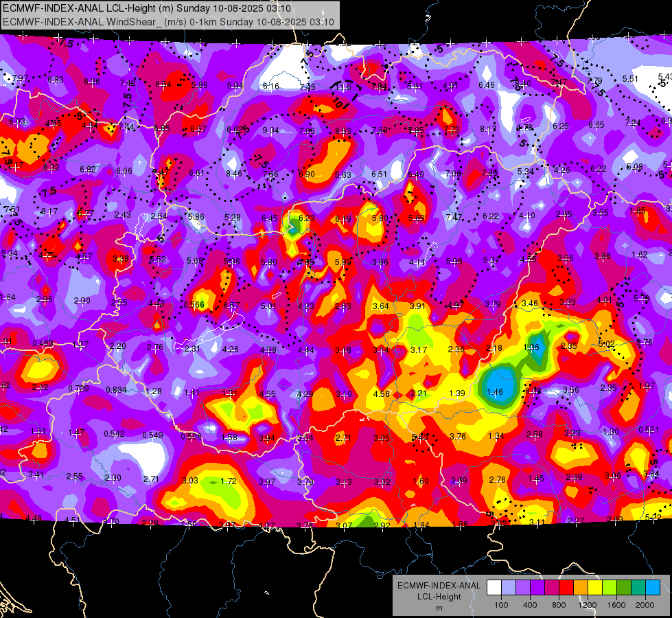Click the magenta 800 m legend swatch
This screenshot has width=672, height=618.
[552, 587]
